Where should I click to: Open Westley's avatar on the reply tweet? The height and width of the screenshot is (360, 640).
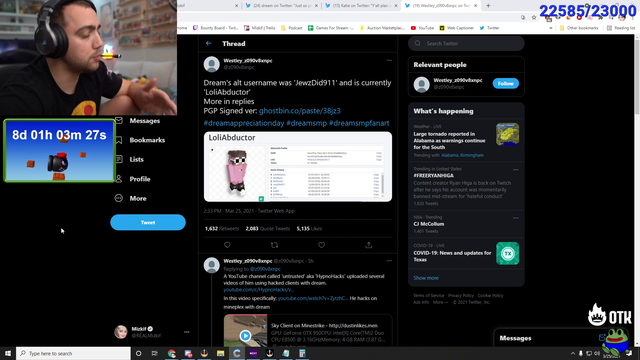pos(211,265)
